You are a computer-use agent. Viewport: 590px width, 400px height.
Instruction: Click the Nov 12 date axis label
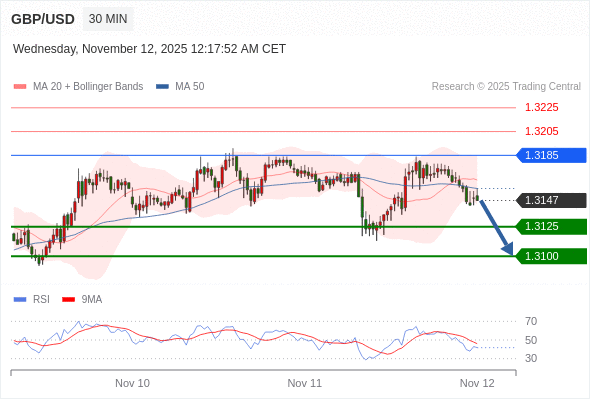[477, 383]
